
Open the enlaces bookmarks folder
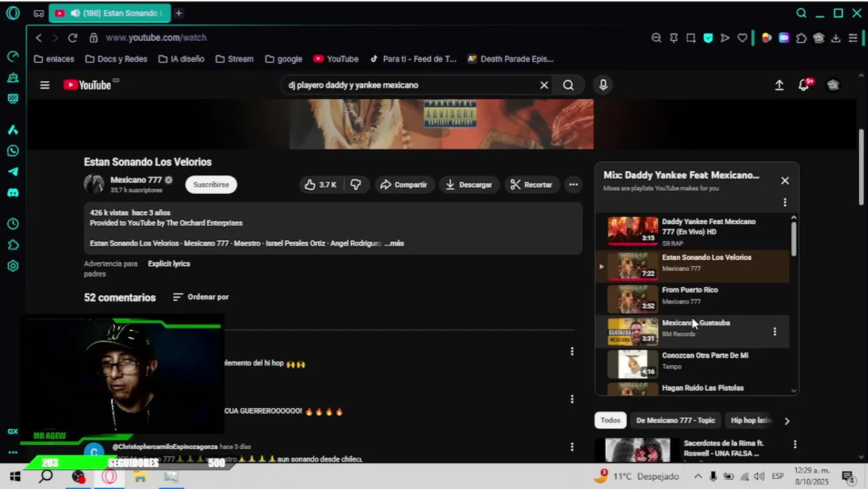click(x=54, y=59)
